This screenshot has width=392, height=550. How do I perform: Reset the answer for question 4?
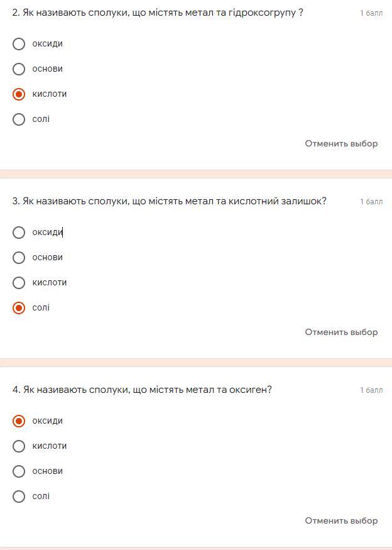341,521
